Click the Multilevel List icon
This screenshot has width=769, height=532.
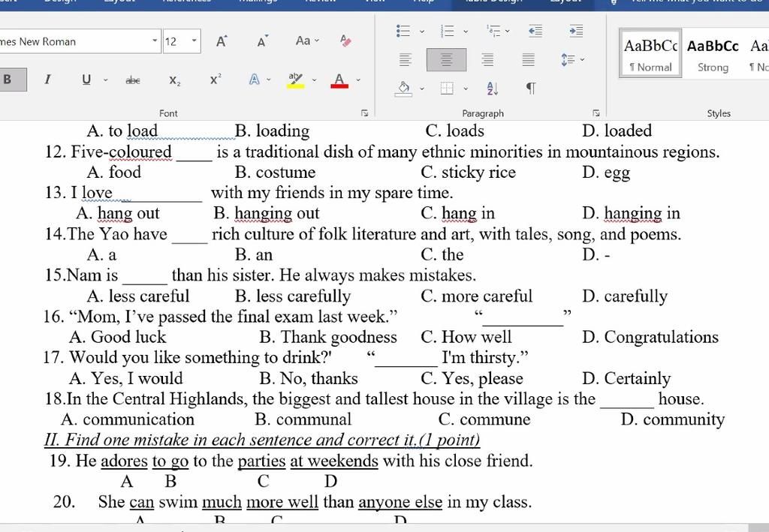pyautogui.click(x=493, y=31)
